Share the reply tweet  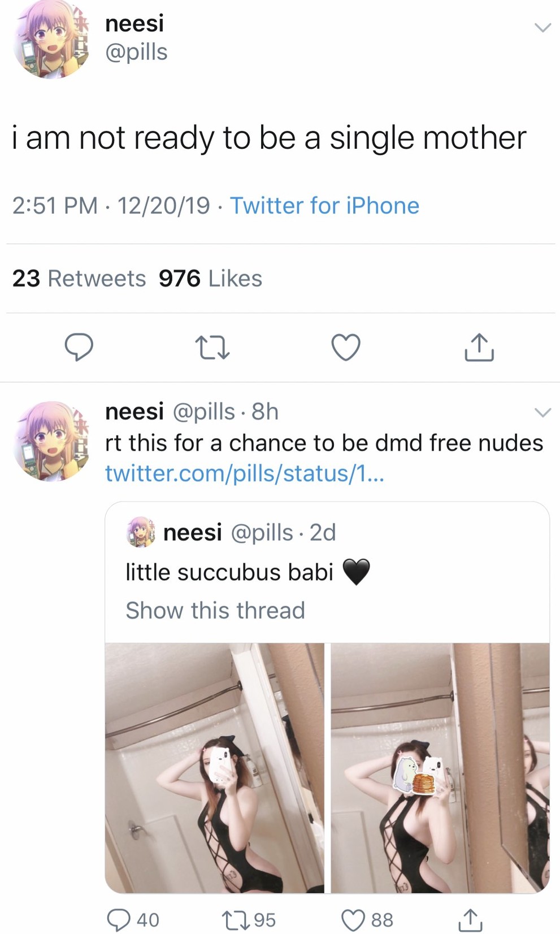click(x=470, y=919)
